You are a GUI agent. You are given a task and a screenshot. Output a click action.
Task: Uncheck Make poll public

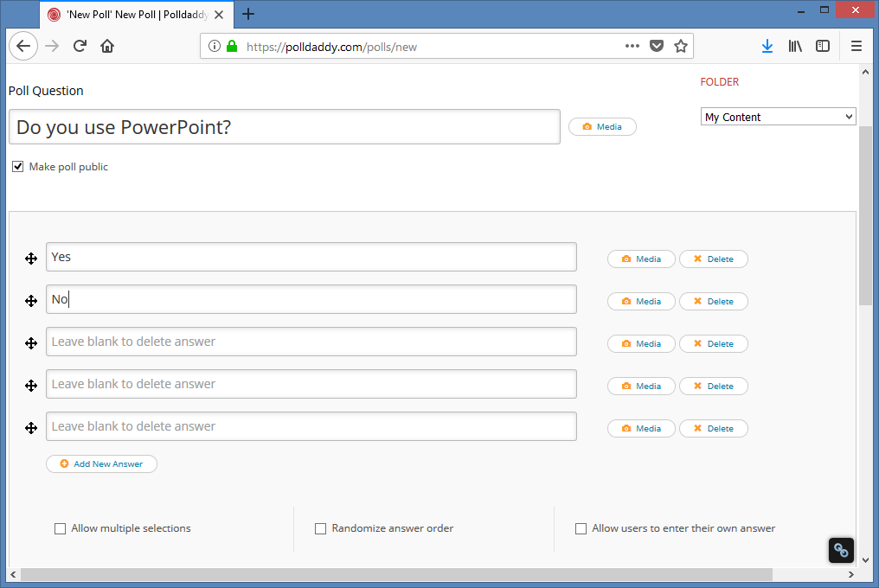(17, 166)
